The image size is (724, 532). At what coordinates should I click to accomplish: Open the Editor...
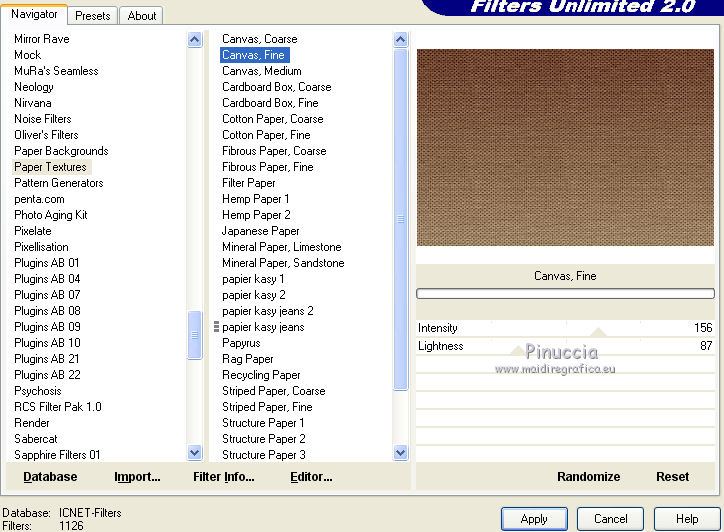pyautogui.click(x=311, y=477)
